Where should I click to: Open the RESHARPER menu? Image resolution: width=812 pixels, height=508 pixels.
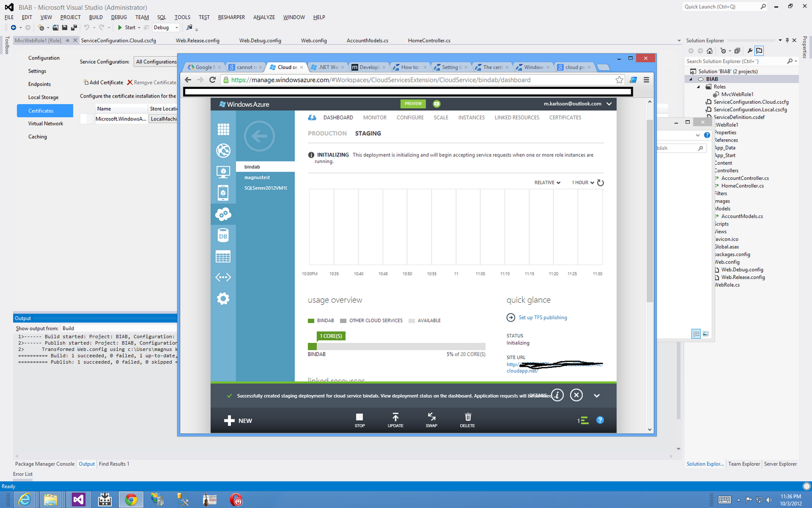231,17
